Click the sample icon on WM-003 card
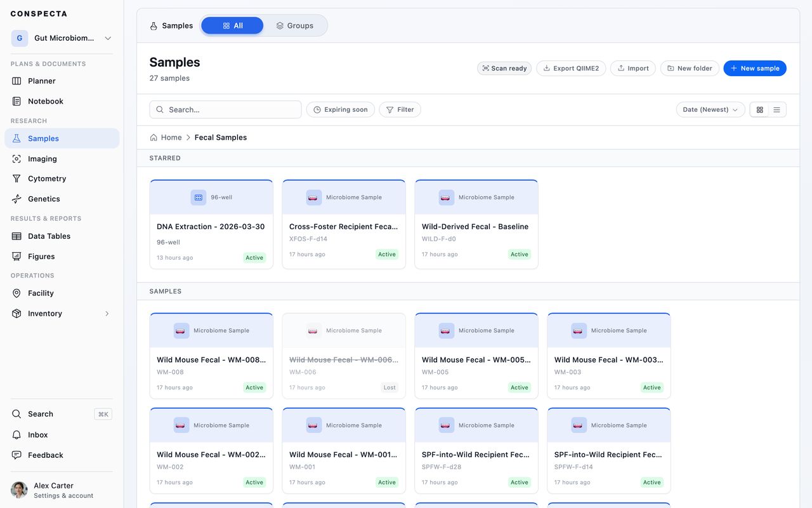 click(x=579, y=331)
